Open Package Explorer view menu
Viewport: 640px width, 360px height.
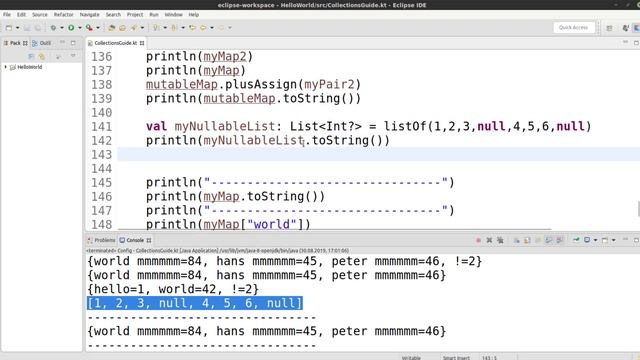[73, 56]
